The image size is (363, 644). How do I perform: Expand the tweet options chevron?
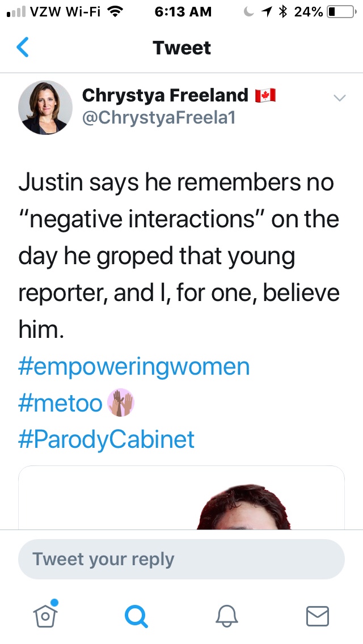(x=339, y=98)
